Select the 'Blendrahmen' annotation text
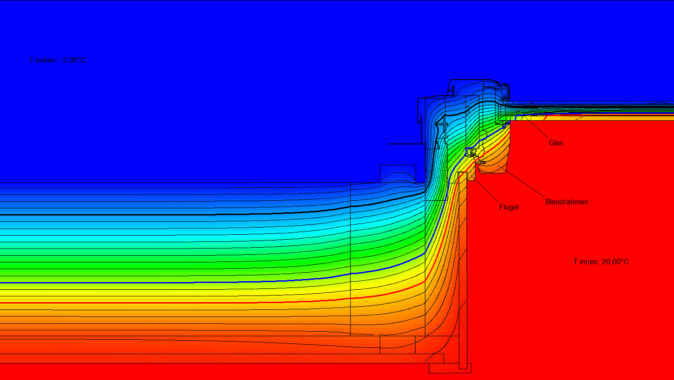The image size is (674, 380). click(x=567, y=202)
